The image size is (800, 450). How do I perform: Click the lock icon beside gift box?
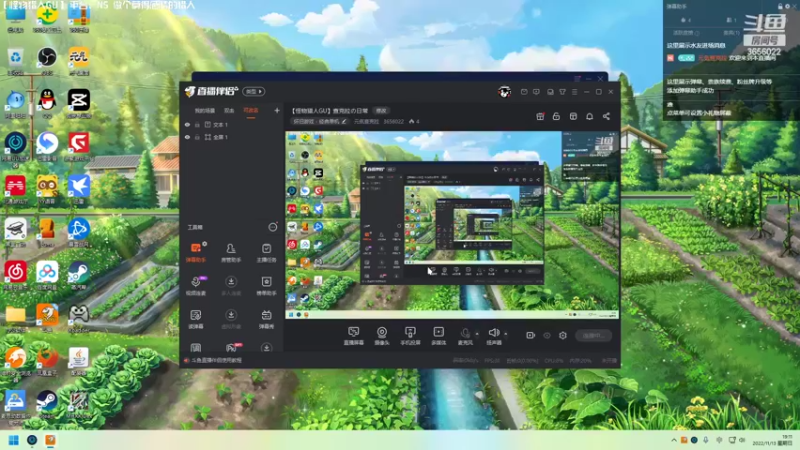pos(556,116)
